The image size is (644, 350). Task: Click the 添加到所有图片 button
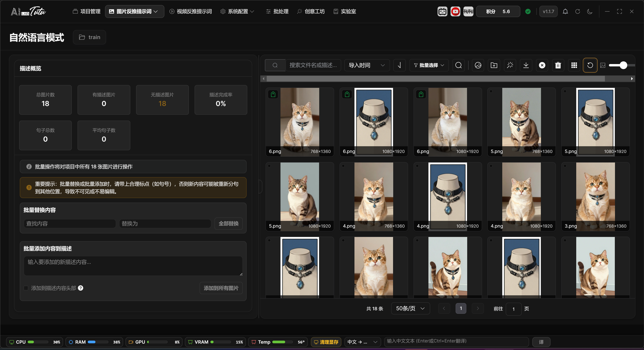pos(221,288)
